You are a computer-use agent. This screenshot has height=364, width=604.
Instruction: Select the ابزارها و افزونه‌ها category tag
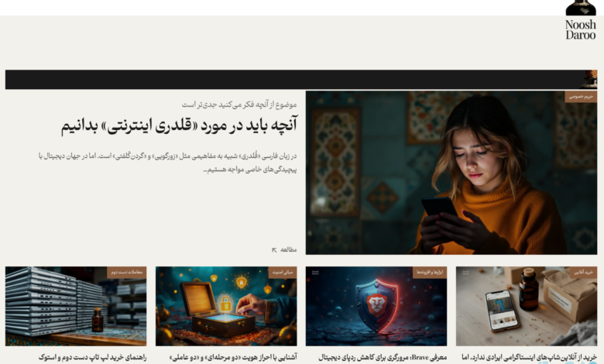[430, 273]
